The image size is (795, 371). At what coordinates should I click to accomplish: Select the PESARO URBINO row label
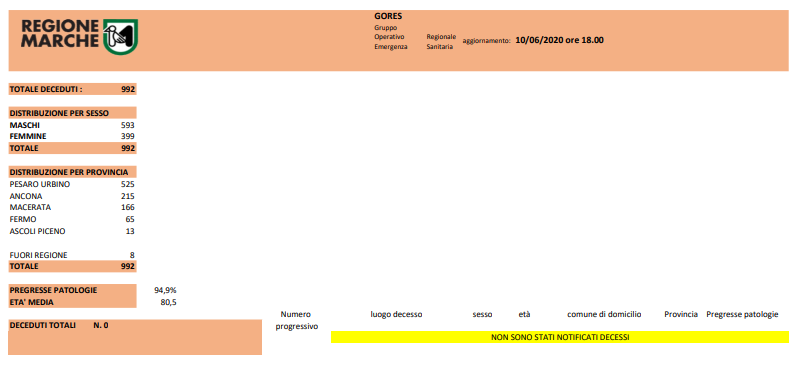(x=40, y=184)
